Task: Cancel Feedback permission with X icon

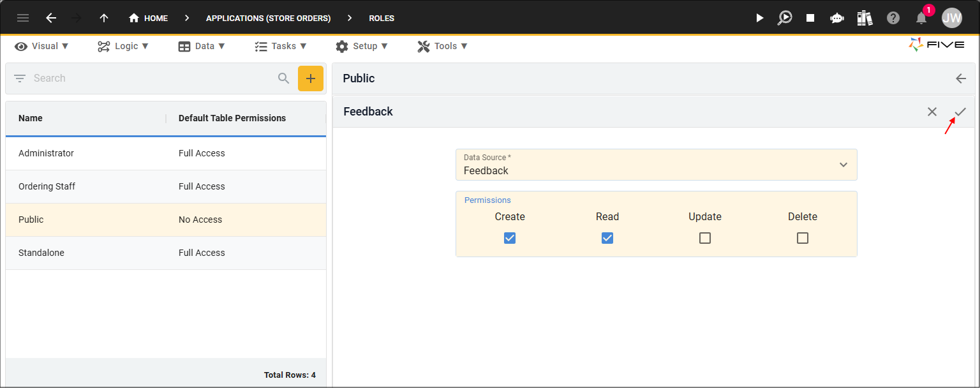Action: (x=932, y=112)
